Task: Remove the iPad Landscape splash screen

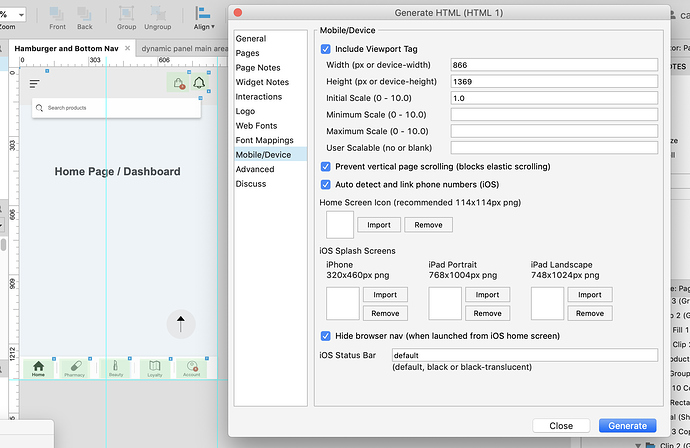Action: click(x=590, y=313)
